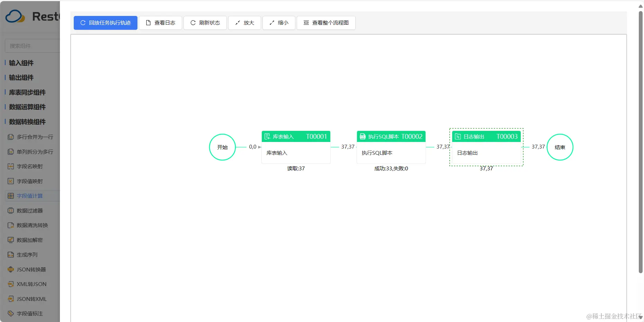Click the 字段值标注 component icon

[11, 313]
